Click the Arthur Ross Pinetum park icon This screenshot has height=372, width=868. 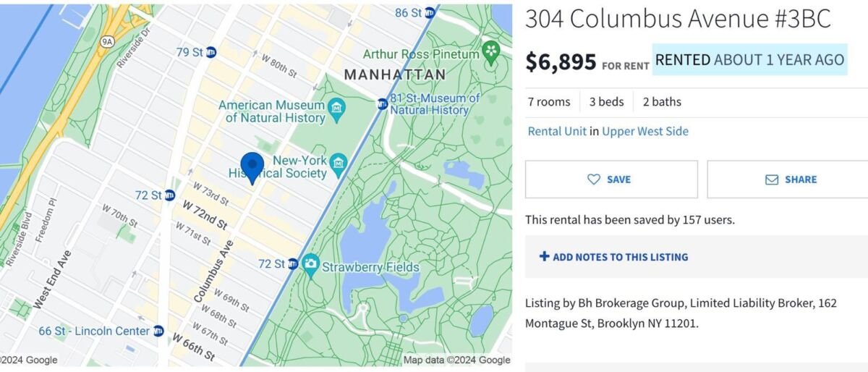coord(492,53)
